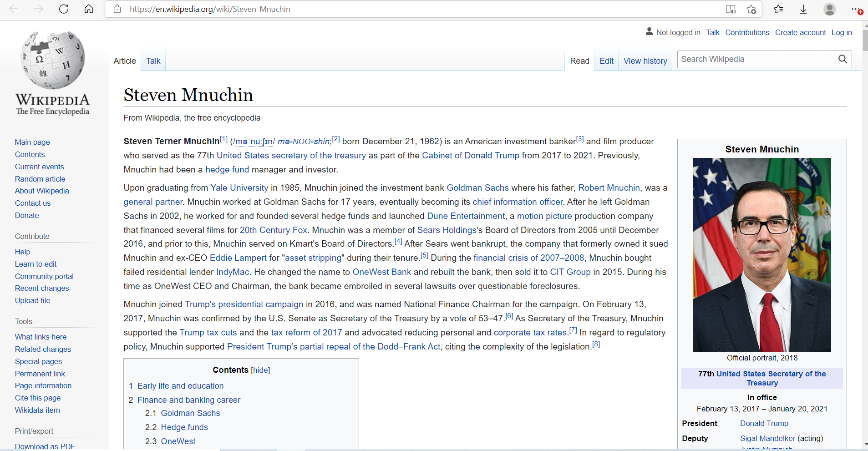This screenshot has height=451, width=868.
Task: Open the favorites list icon
Action: tap(778, 9)
